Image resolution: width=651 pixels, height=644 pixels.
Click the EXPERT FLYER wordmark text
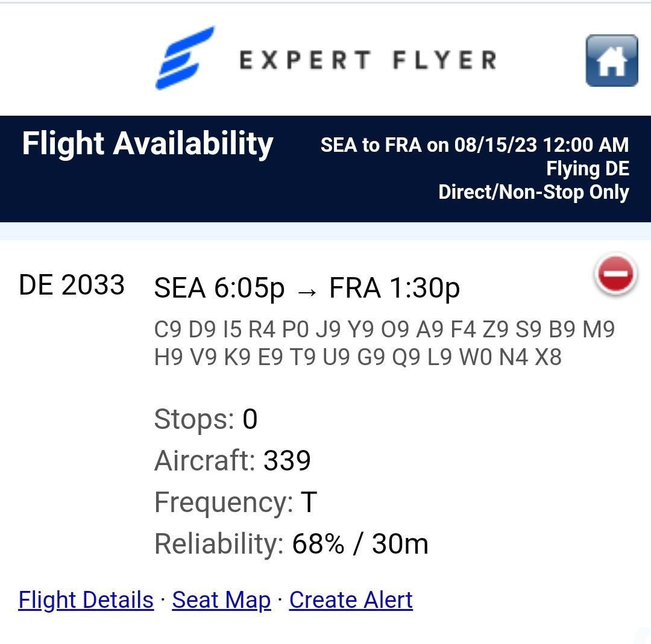368,60
